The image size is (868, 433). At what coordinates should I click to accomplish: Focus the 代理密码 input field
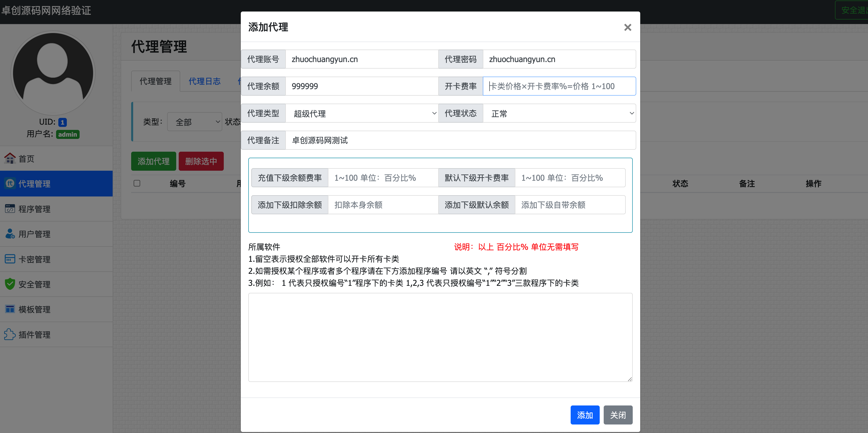point(559,59)
